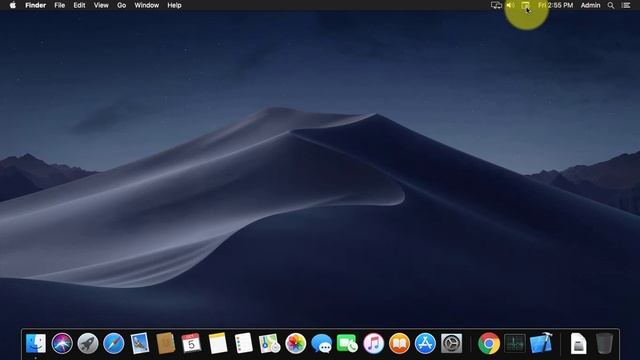The width and height of the screenshot is (640, 360).
Task: Open Photos app in Dock
Action: pyautogui.click(x=296, y=343)
